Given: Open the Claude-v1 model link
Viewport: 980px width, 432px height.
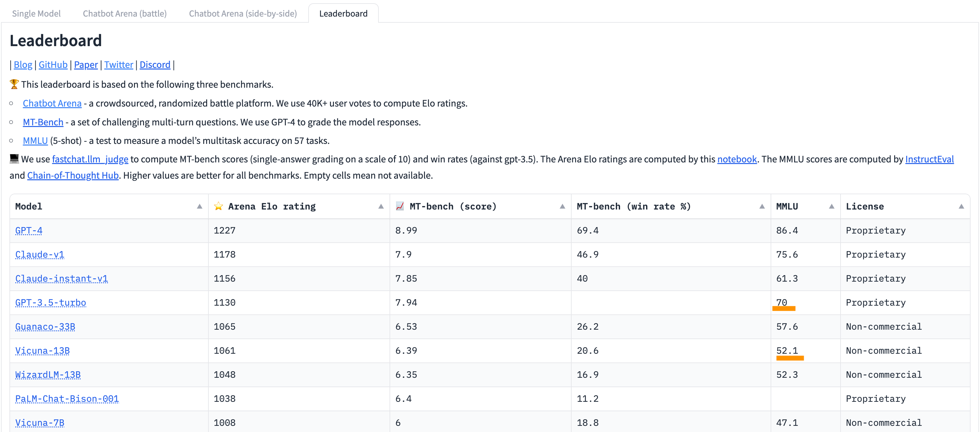Looking at the screenshot, I should point(40,255).
